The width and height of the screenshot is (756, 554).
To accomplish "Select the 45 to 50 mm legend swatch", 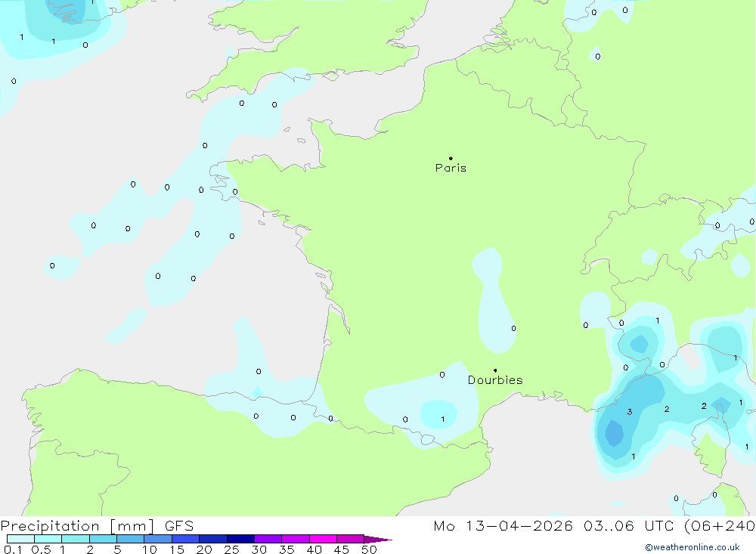I will pos(350,539).
